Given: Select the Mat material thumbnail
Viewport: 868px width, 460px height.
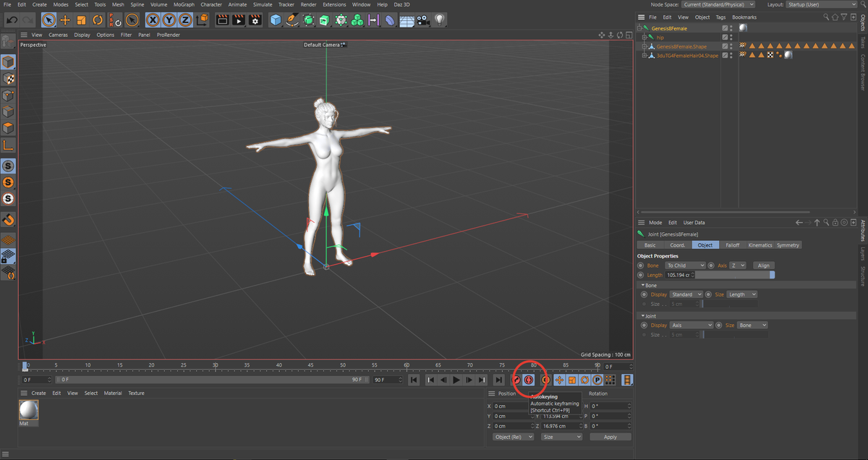Looking at the screenshot, I should coord(28,411).
